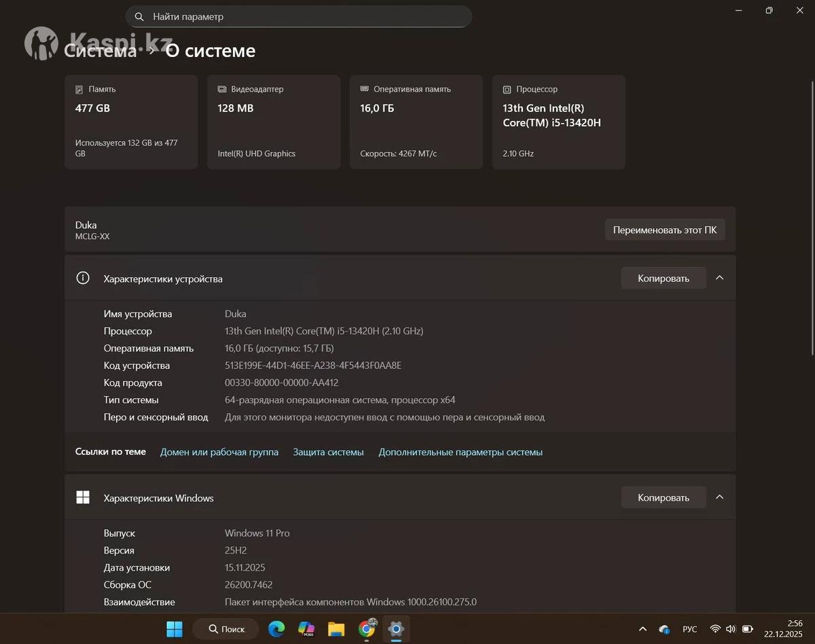
Task: Collapse the Windows specifications section
Action: click(x=720, y=497)
